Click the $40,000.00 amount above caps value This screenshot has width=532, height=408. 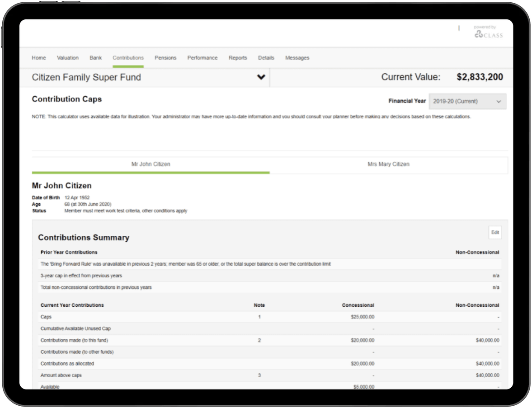(x=488, y=375)
